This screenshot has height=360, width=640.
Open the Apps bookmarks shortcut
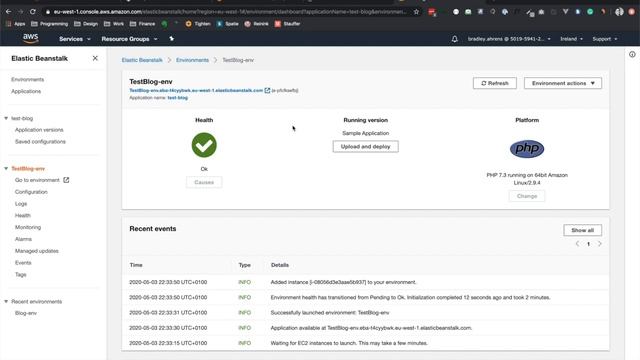coord(16,24)
